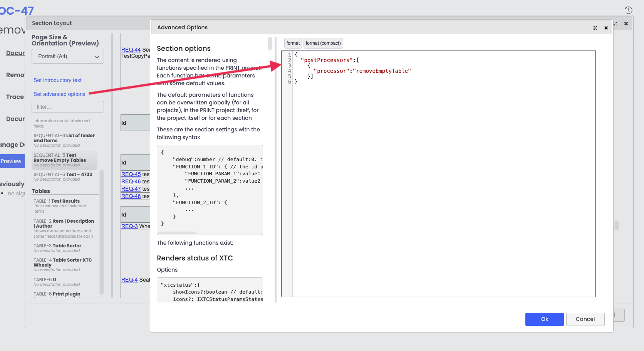The image size is (644, 351).
Task: Select TABLE-4 Table Sorter XTC Wheely
Action: (64, 265)
